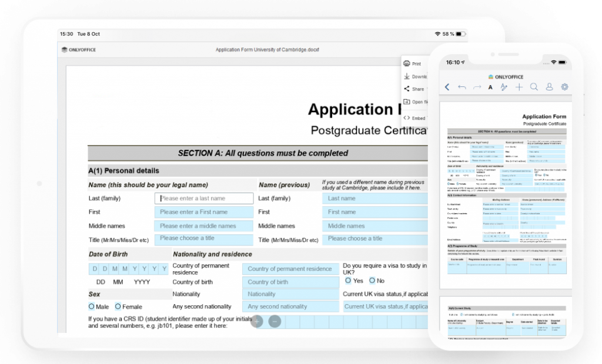The image size is (602, 364).
Task: Tap the redo arrow in phone toolbar
Action: pos(477,87)
